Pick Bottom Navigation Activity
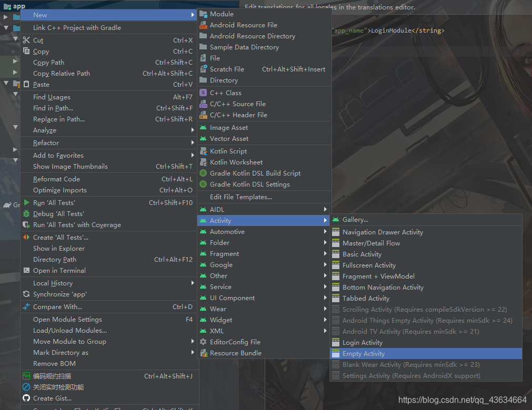 click(426, 288)
